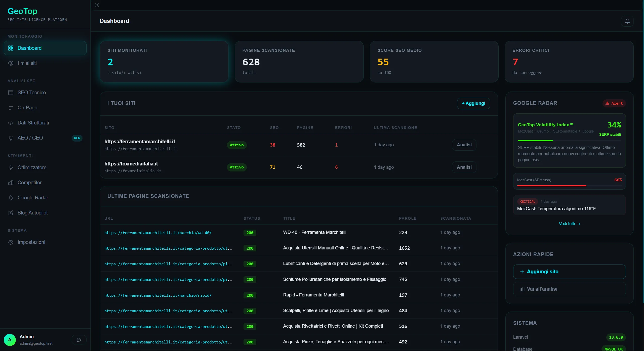Click the Admin avatar circle
Viewport: 644px width, 351px height.
10,340
